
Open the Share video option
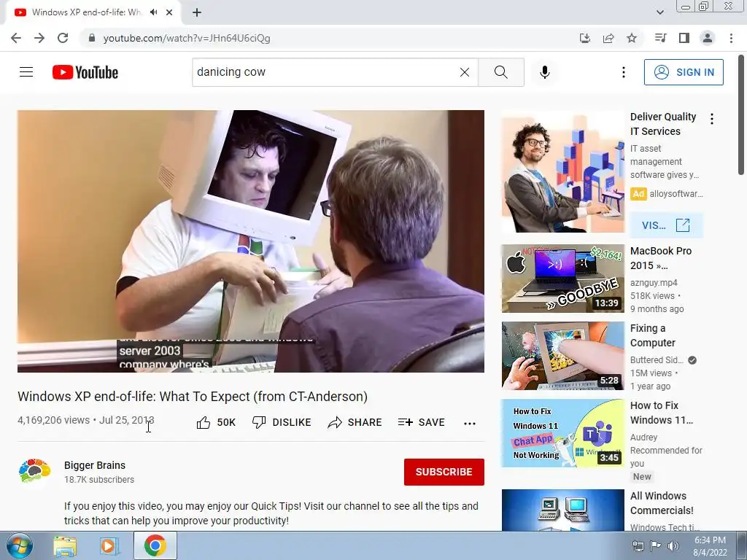[x=355, y=422]
